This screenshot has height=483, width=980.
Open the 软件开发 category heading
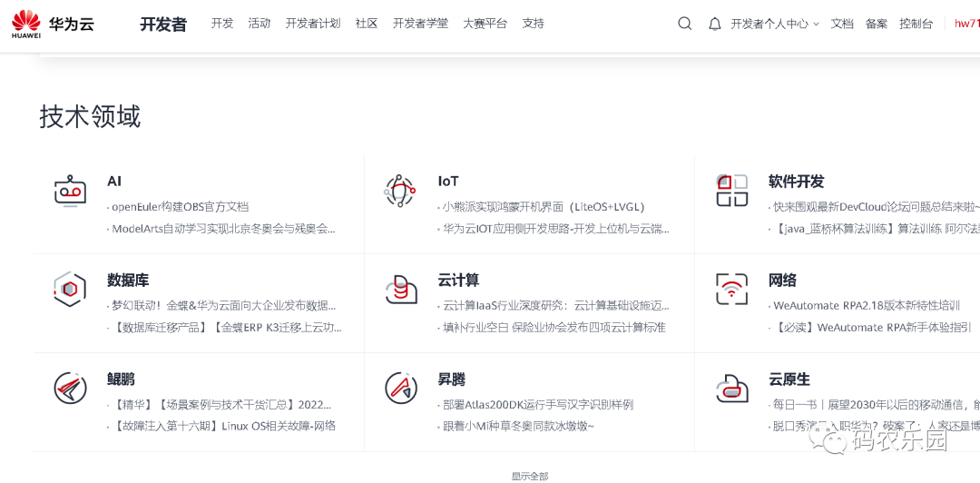pos(797,182)
